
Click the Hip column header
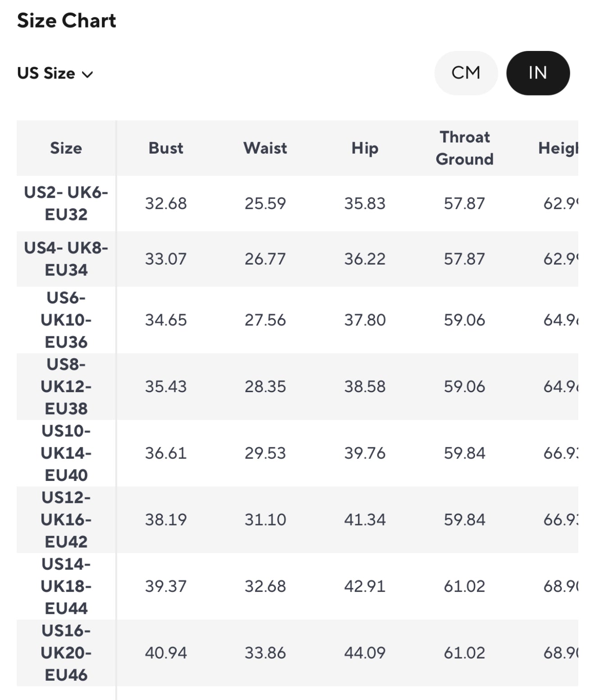[x=365, y=148]
